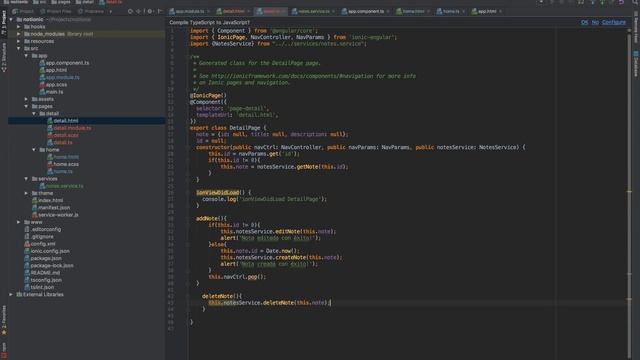Collapse the src folder
640x360 pixels.
tap(19, 49)
